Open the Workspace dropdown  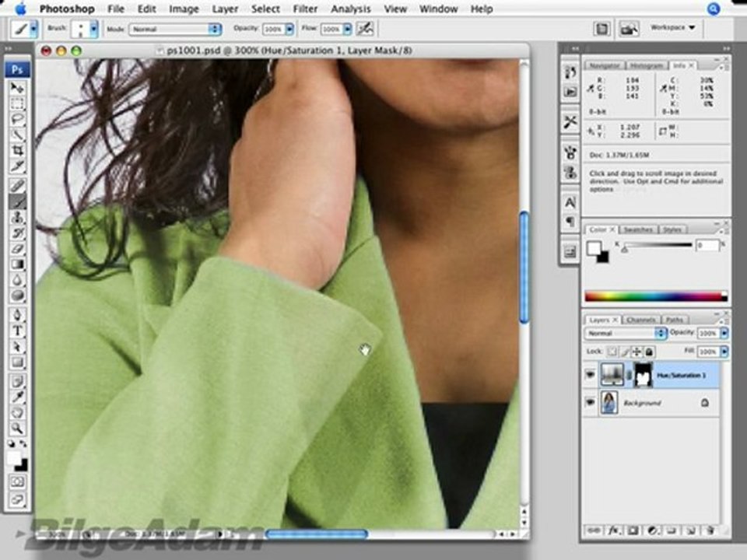coord(673,28)
